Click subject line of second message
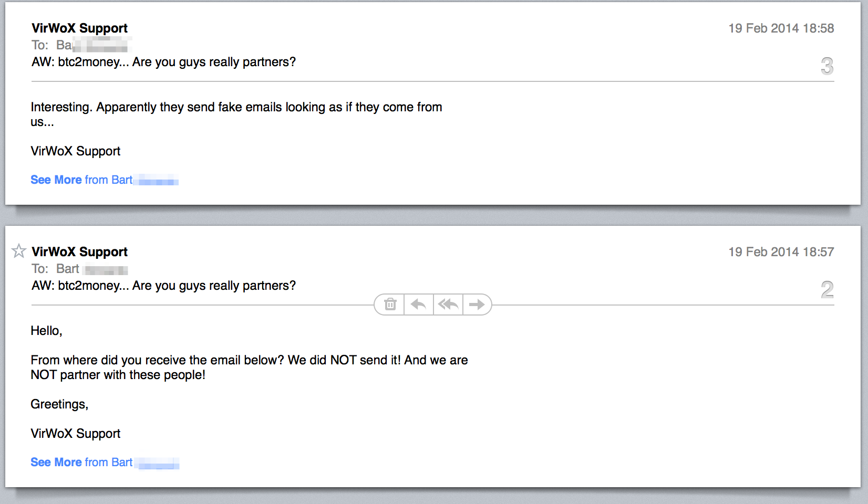 coord(163,286)
